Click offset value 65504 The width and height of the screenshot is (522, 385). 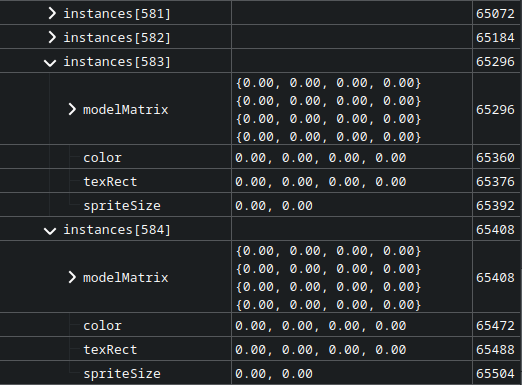495,374
